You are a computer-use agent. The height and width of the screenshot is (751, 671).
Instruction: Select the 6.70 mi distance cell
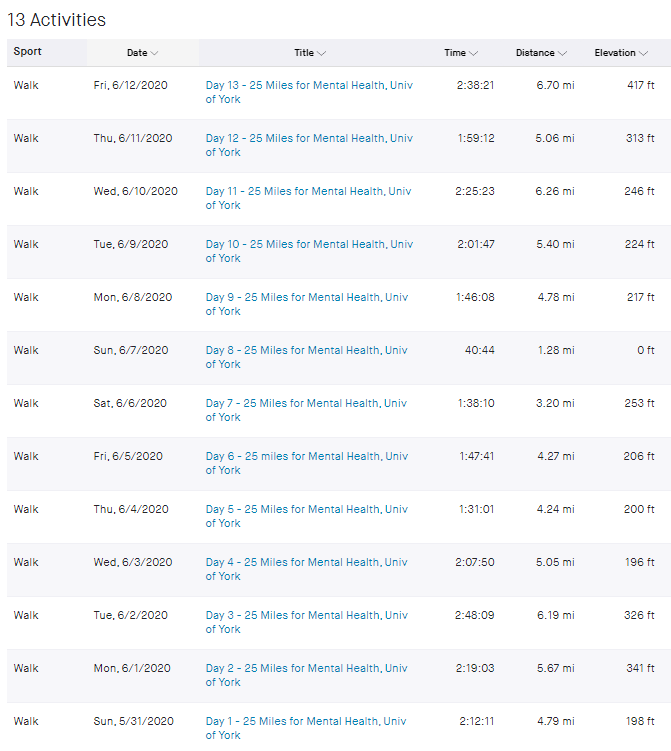tap(555, 85)
